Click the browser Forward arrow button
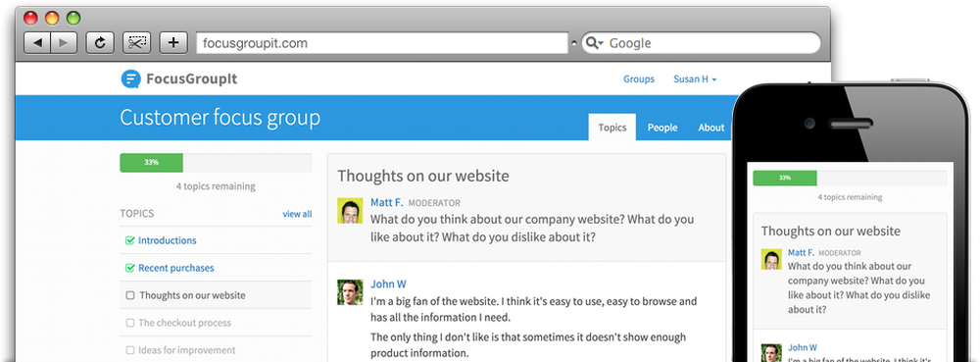This screenshot has height=362, width=980. click(64, 42)
